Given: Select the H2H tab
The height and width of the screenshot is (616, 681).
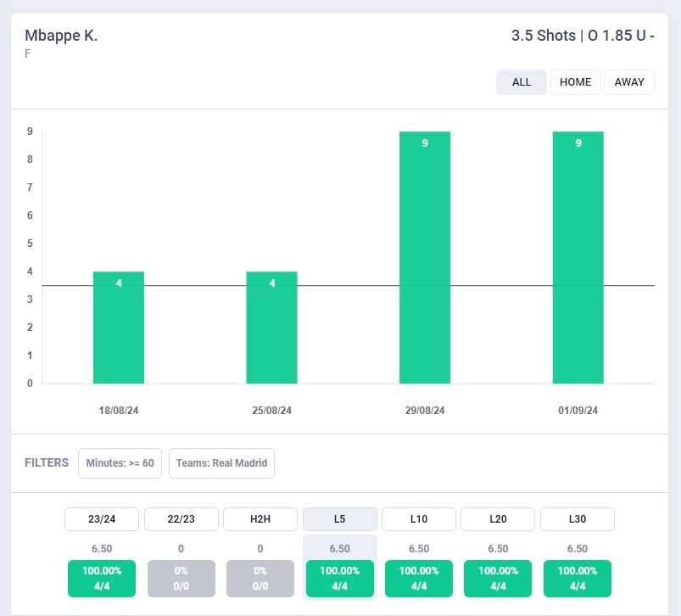Looking at the screenshot, I should coord(260,519).
